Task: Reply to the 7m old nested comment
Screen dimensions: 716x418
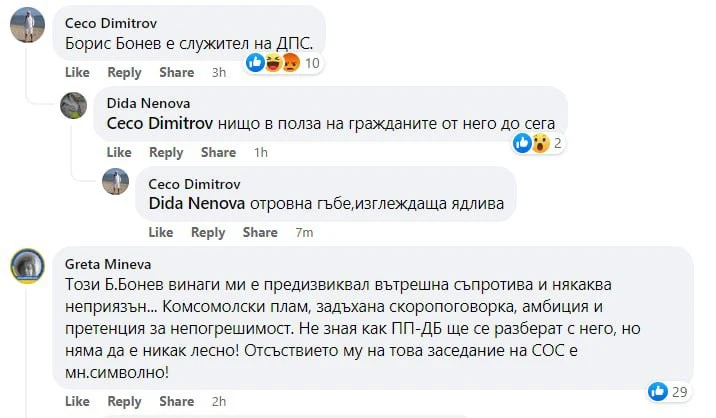Action: [x=208, y=232]
